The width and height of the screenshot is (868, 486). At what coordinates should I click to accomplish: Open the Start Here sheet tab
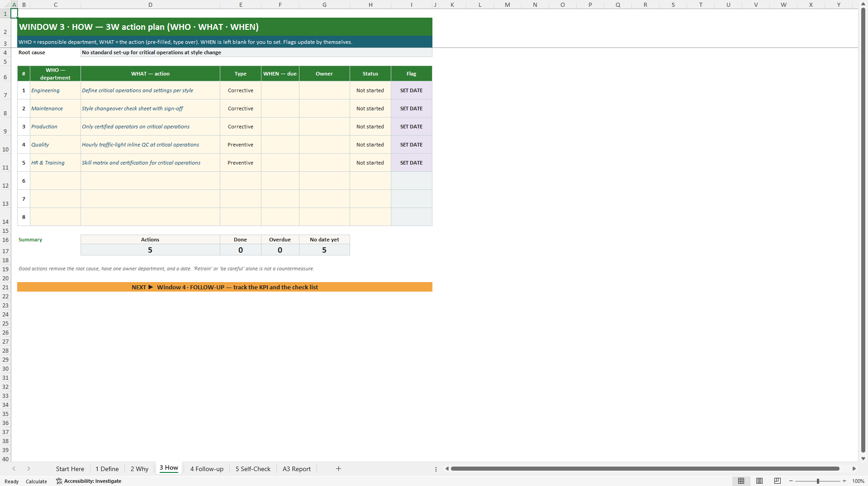click(70, 469)
